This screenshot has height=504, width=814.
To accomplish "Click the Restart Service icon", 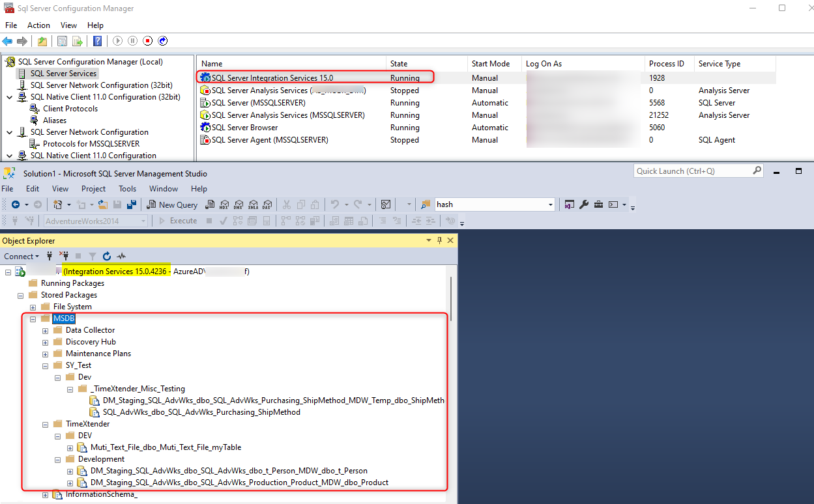I will 163,41.
